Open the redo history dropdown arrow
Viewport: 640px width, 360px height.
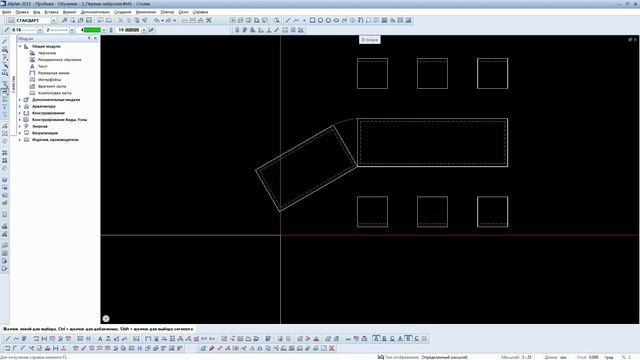coord(174,20)
